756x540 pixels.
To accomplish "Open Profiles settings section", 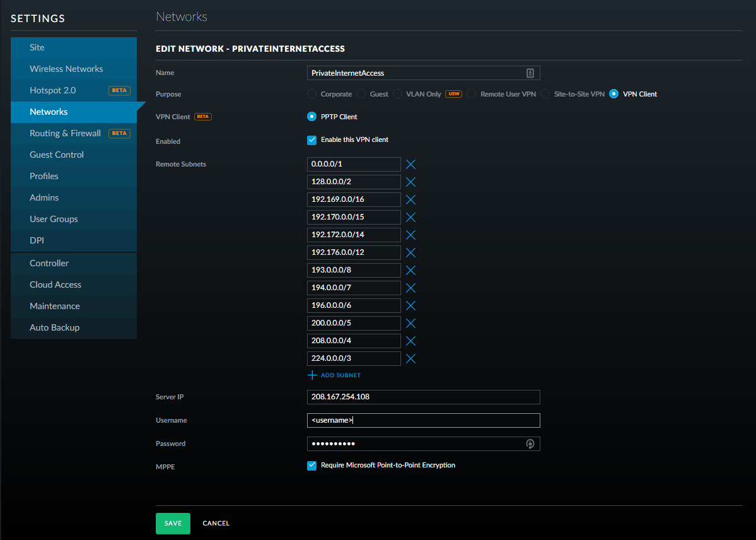I will [74, 176].
